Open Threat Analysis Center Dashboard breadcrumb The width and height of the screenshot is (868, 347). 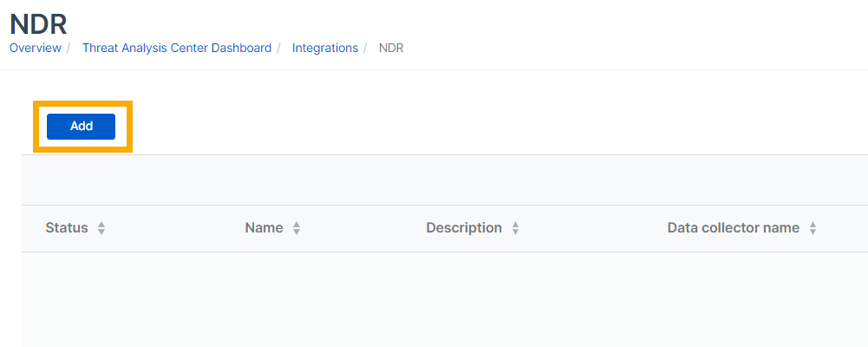point(177,48)
